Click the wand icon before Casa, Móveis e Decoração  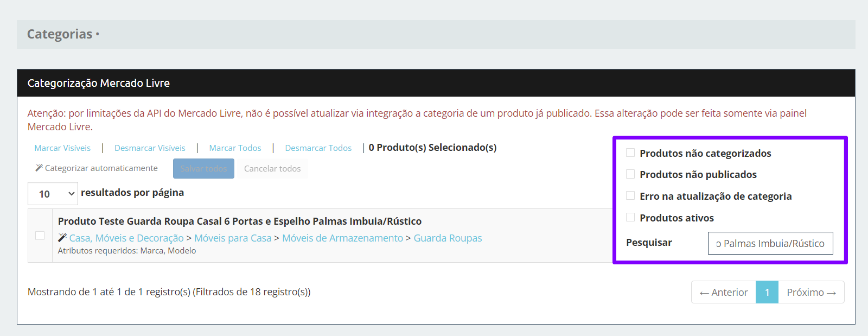pos(62,238)
